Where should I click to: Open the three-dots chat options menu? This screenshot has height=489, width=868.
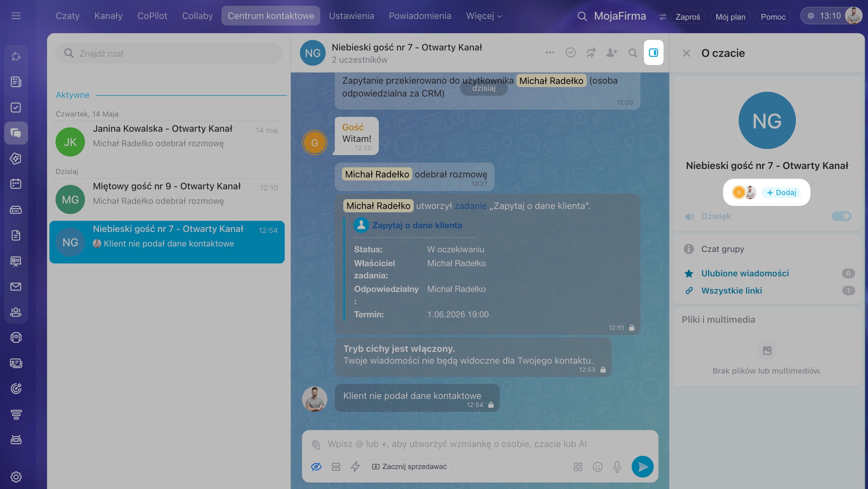550,53
